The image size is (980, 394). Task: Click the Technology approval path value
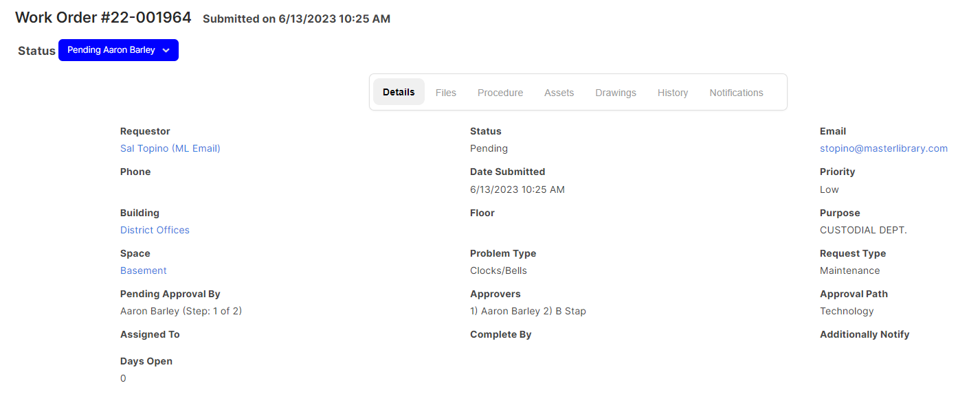(x=847, y=311)
